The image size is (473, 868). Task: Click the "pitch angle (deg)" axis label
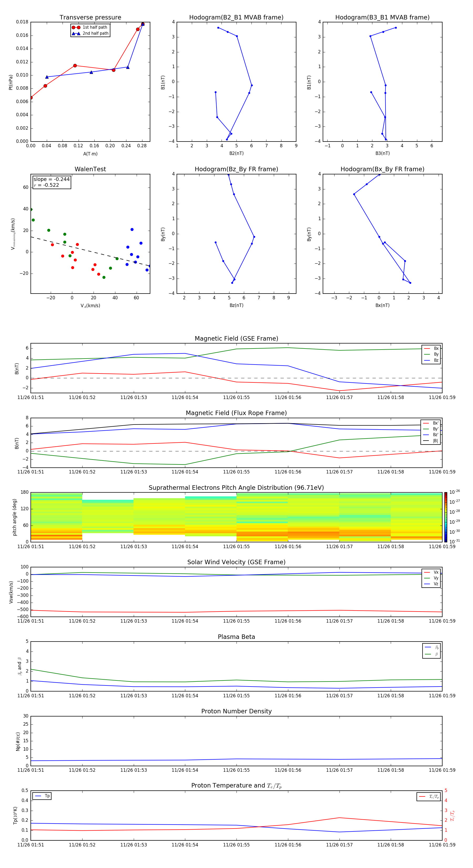14,517
